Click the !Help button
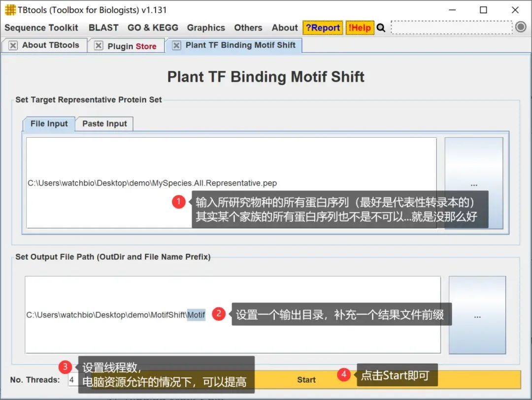Screen dimensions: 532x400 click(x=360, y=28)
